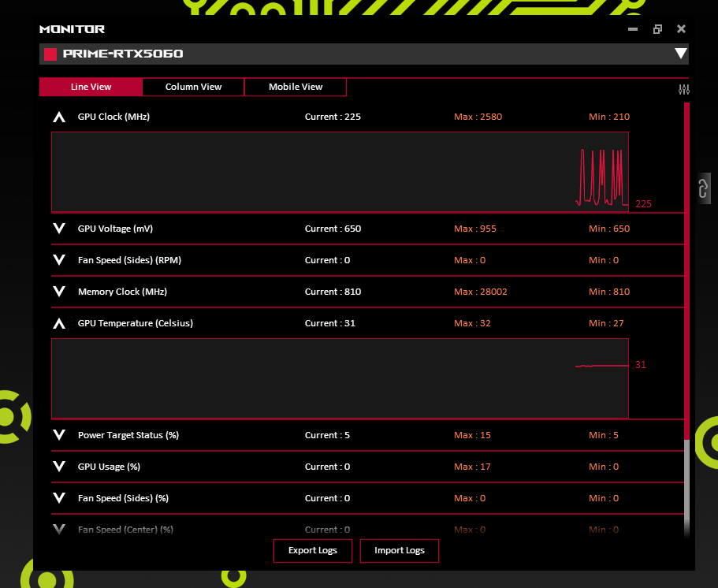Collapse the GPU Temperature (Celsius) graph
Image resolution: width=718 pixels, height=588 pixels.
click(59, 324)
